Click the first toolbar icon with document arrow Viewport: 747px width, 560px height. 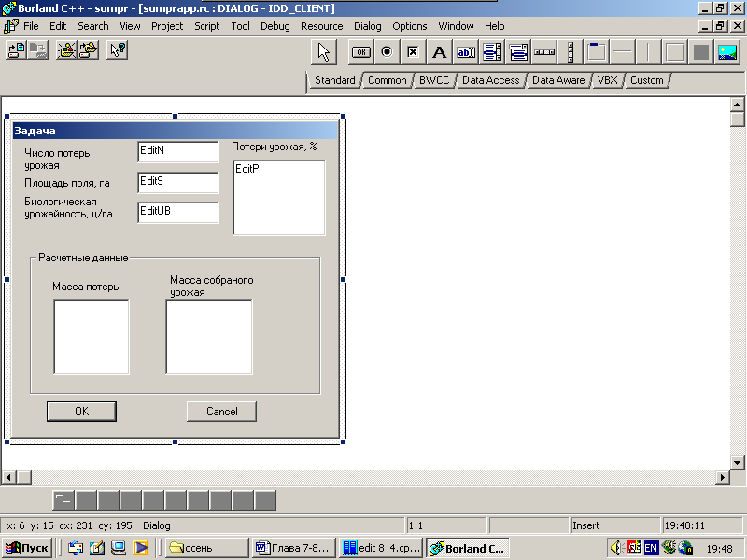point(16,50)
